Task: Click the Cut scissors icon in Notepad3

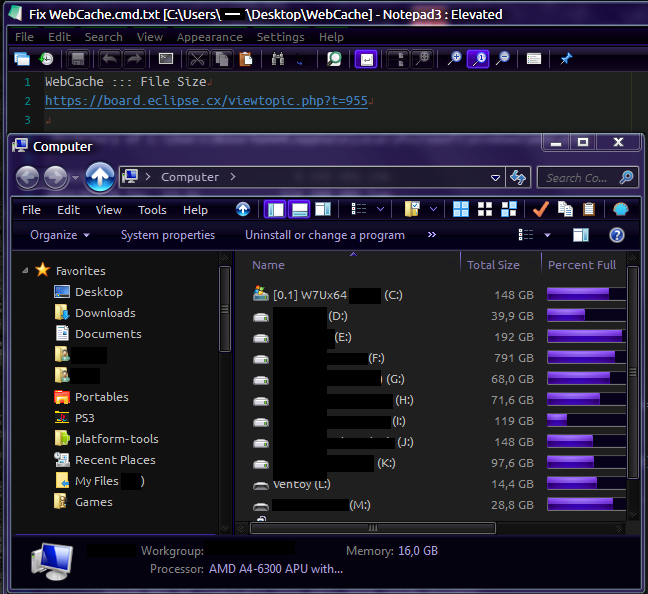Action: pyautogui.click(x=198, y=59)
